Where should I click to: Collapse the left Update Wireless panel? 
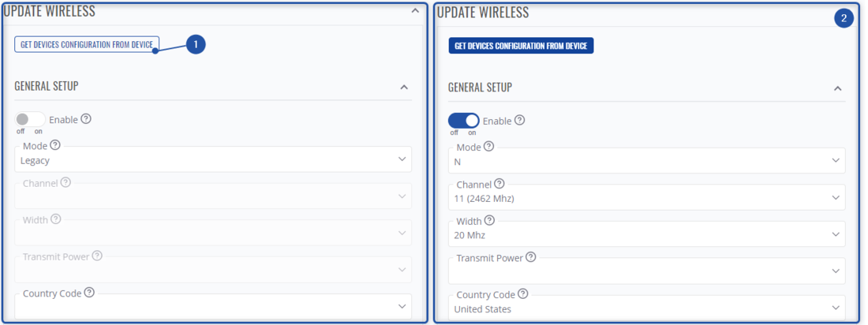415,11
